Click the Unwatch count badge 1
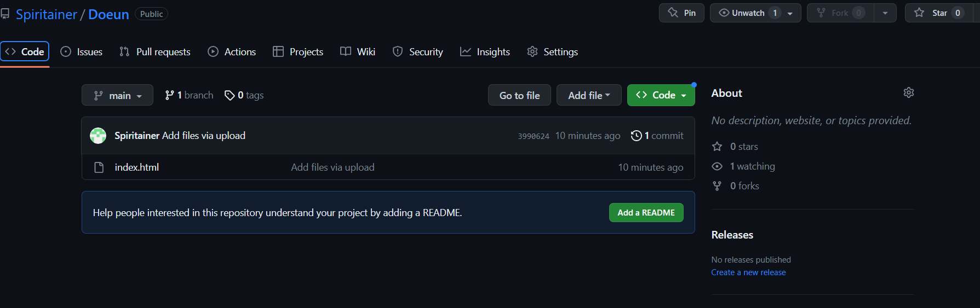This screenshot has width=980, height=308. 775,13
